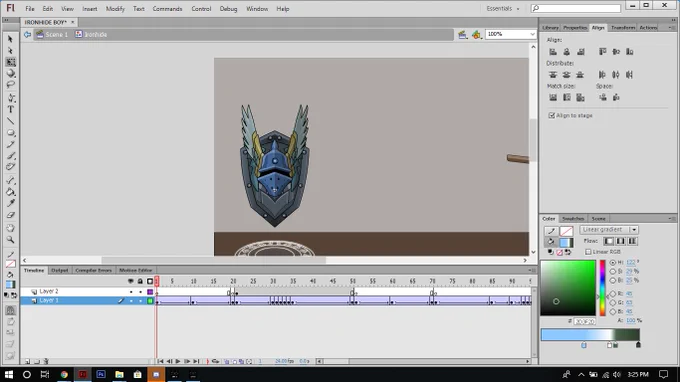The width and height of the screenshot is (680, 382).
Task: Select the Line tool
Action: [10, 121]
